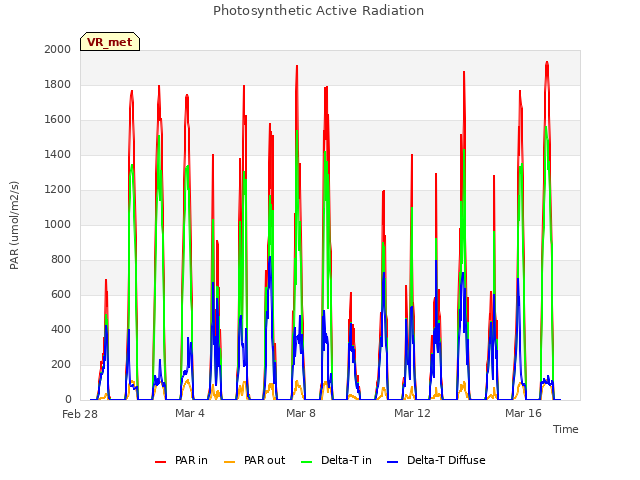The width and height of the screenshot is (640, 480).
Task: Click the 1400 y-axis tick label
Action: pyautogui.click(x=58, y=155)
